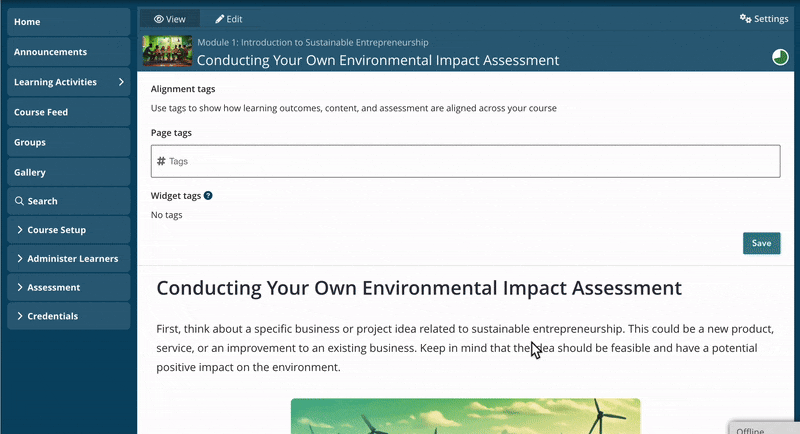This screenshot has width=800, height=434.
Task: Click the magnifier icon beside Search
Action: pyautogui.click(x=19, y=201)
